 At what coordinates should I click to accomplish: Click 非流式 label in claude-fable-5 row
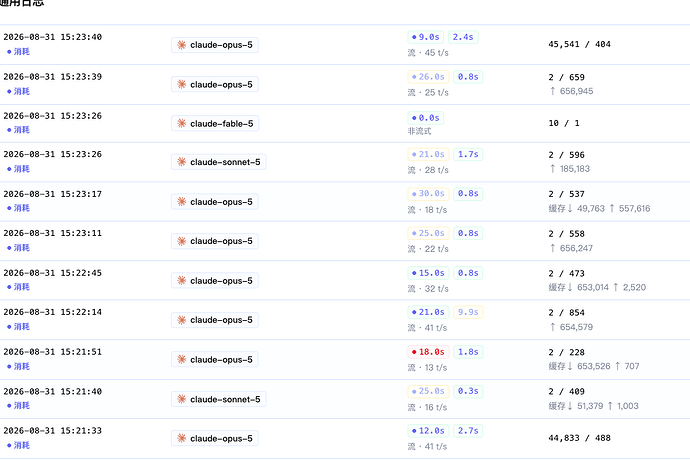419,131
